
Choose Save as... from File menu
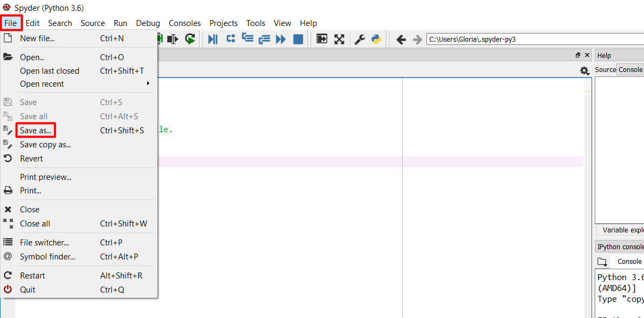click(x=36, y=131)
